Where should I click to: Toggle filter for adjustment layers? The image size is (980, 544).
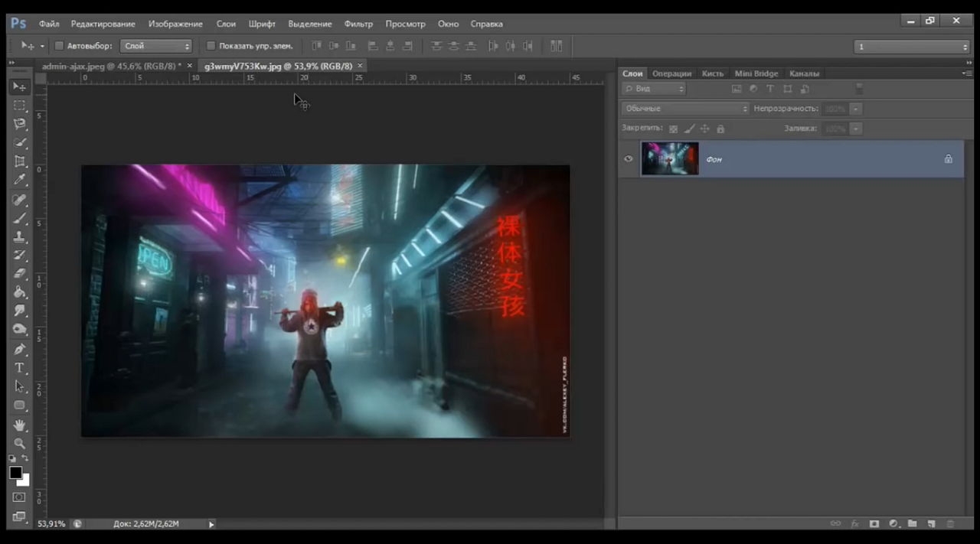coord(753,89)
